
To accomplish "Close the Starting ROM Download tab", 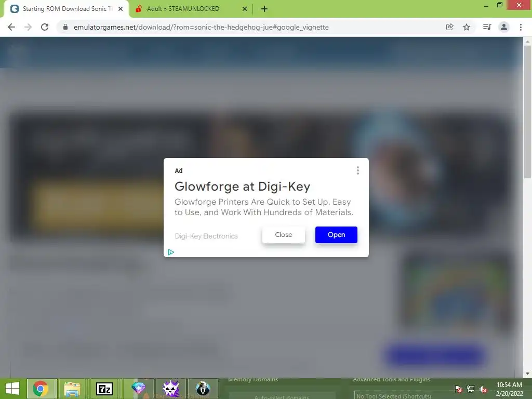I will (121, 9).
